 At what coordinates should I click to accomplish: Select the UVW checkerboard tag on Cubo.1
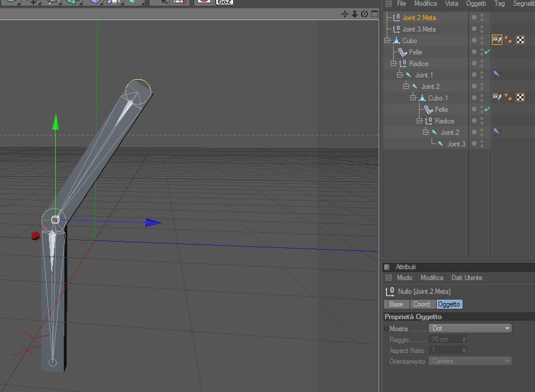tap(520, 98)
